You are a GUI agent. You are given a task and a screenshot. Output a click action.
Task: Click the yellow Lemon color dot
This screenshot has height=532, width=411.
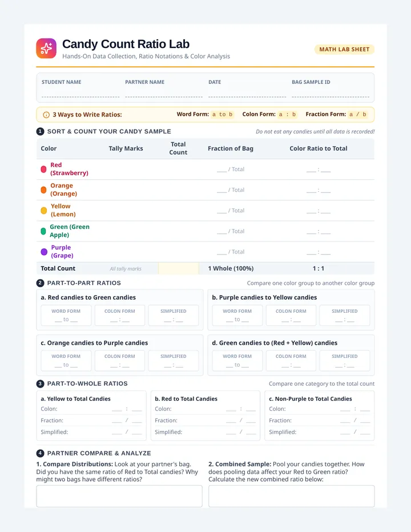click(44, 211)
